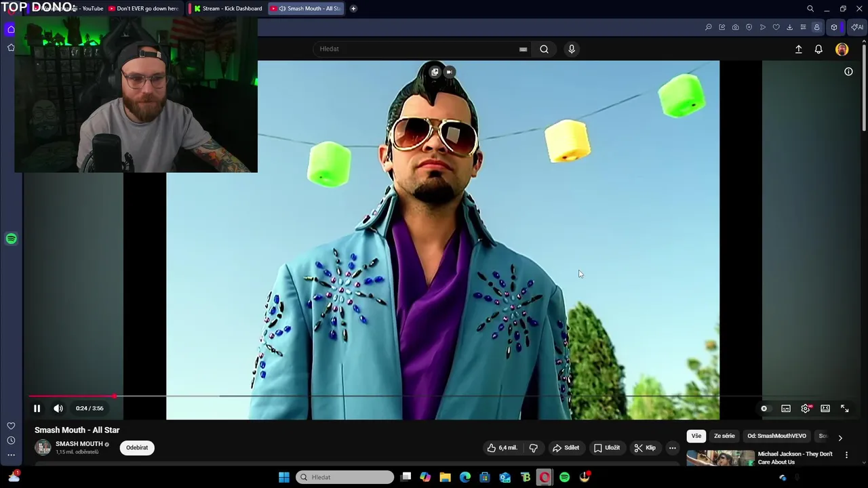Click the Uložit save button

(607, 448)
